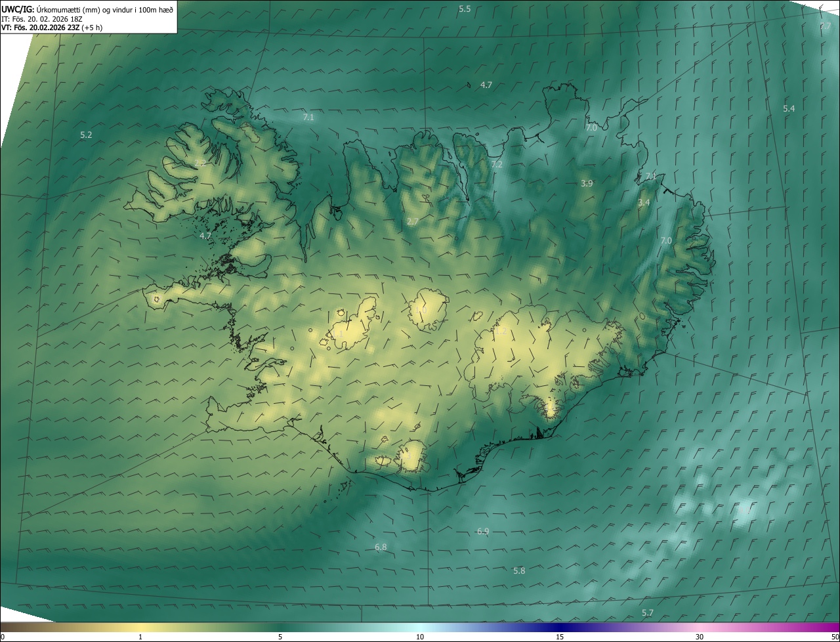Select the "IT: Fös. 20. 02. 2026 18Z" line
Viewport: 840px width, 642px height.
click(42, 18)
